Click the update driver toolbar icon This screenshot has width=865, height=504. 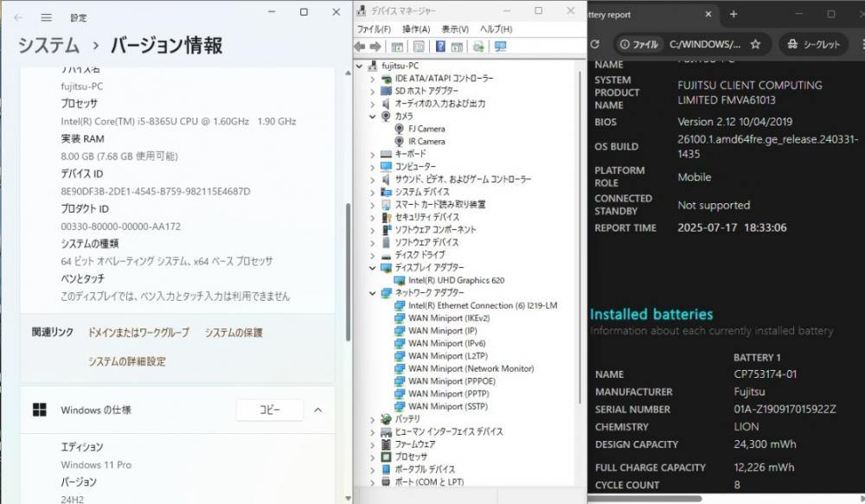478,47
